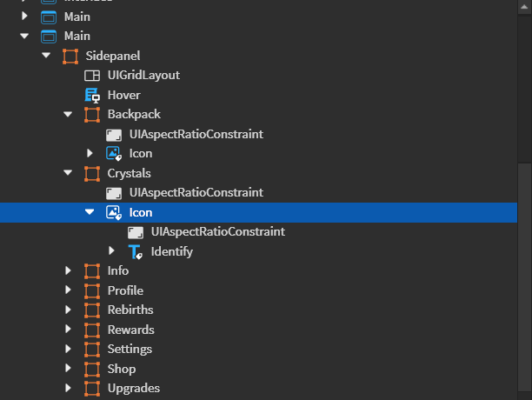
Task: Expand the Info frame
Action: (x=69, y=271)
